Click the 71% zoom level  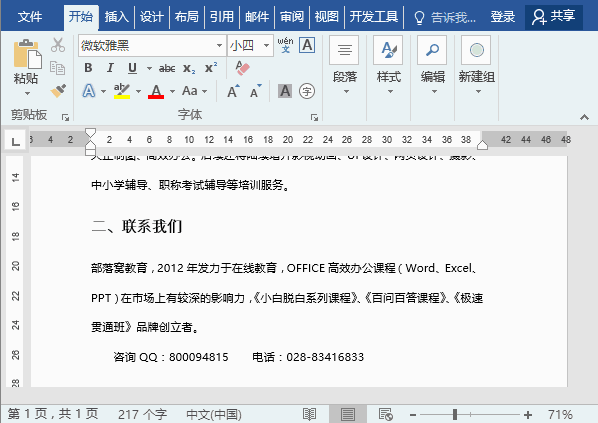(x=560, y=414)
